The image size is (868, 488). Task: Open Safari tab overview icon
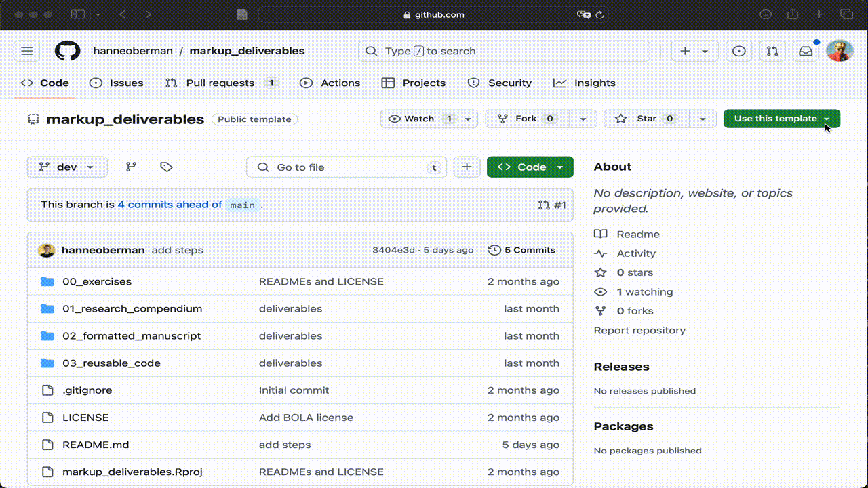click(x=846, y=14)
